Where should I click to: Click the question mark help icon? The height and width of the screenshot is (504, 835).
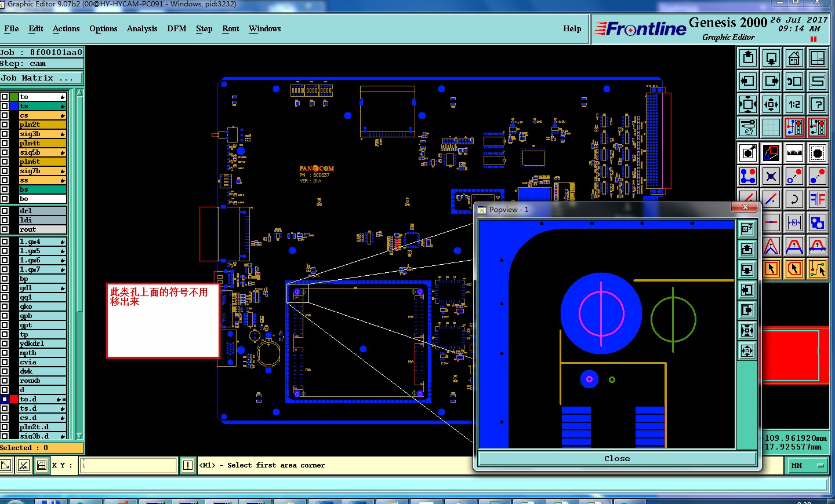[x=818, y=104]
